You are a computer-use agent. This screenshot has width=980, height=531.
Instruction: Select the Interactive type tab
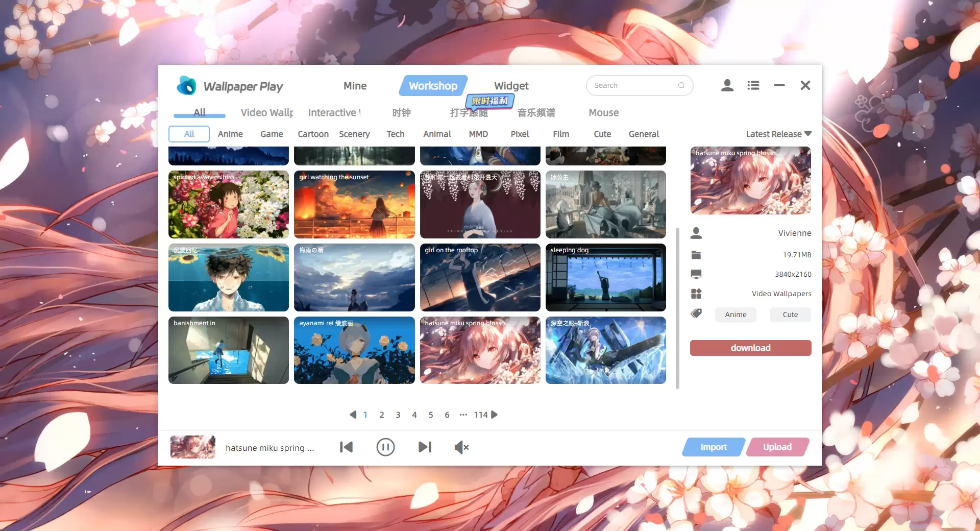tap(334, 112)
